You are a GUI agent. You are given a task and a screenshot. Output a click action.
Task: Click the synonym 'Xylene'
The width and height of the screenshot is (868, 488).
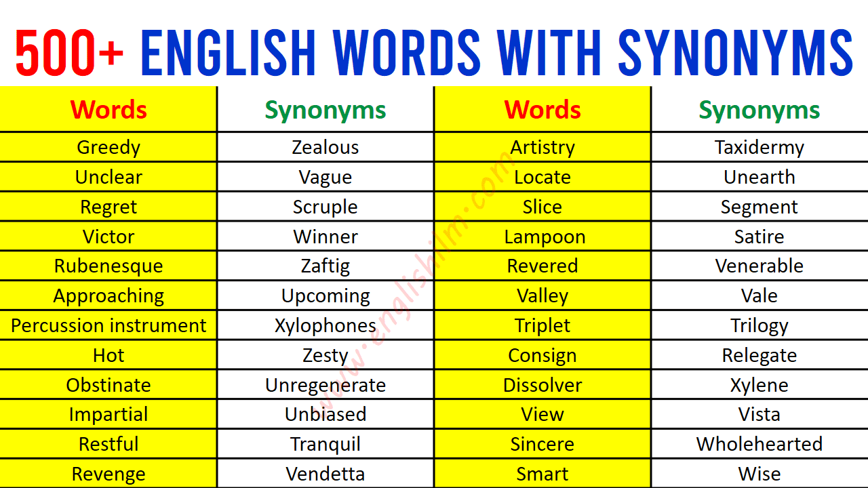tap(759, 386)
